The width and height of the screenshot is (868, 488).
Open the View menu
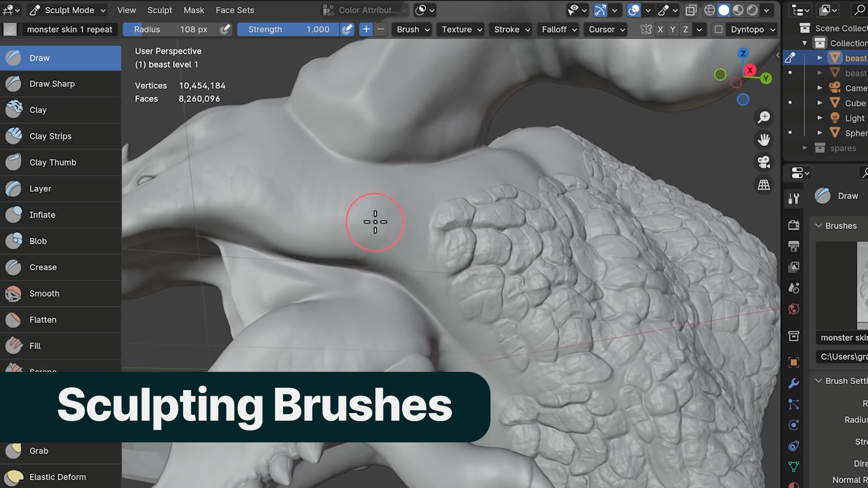pos(127,10)
